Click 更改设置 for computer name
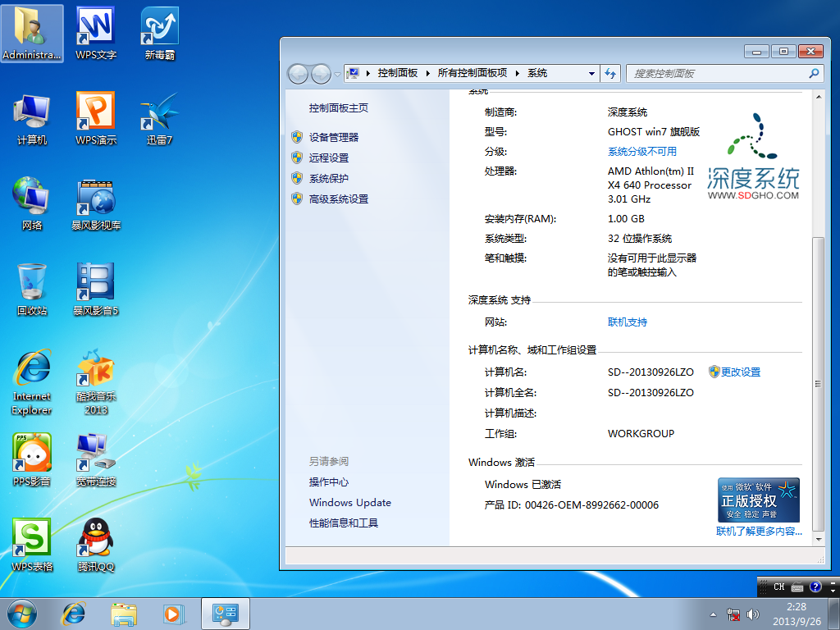840x630 pixels. (741, 372)
